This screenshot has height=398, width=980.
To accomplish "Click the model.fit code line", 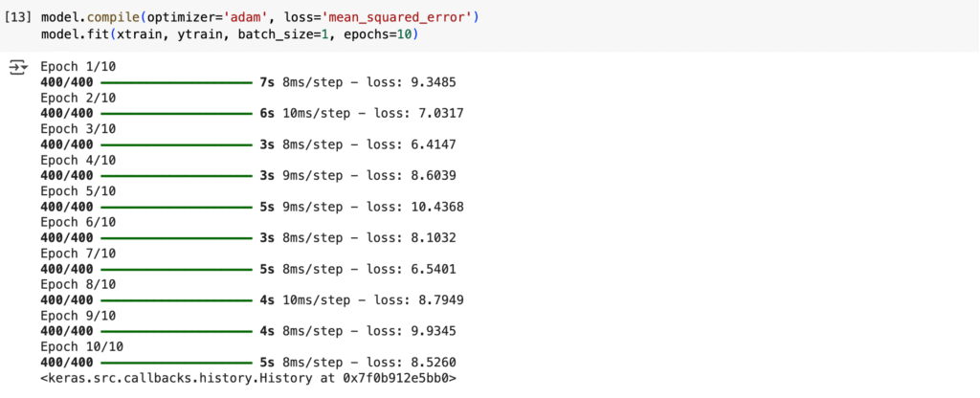I will (x=229, y=33).
